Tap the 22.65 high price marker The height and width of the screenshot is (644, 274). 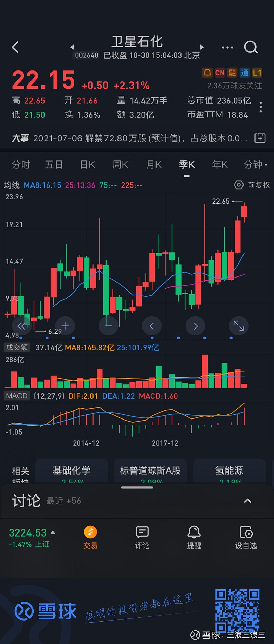pyautogui.click(x=221, y=201)
